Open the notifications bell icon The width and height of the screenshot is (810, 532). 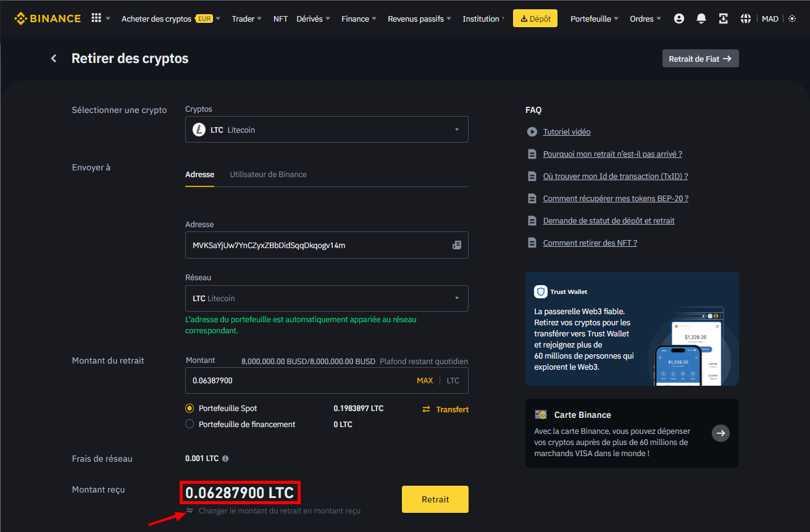[x=701, y=19]
